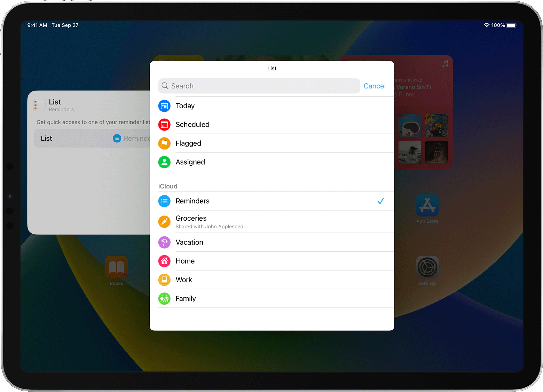The image size is (543, 392).
Task: Select the red Scheduled calendar icon
Action: click(x=164, y=125)
